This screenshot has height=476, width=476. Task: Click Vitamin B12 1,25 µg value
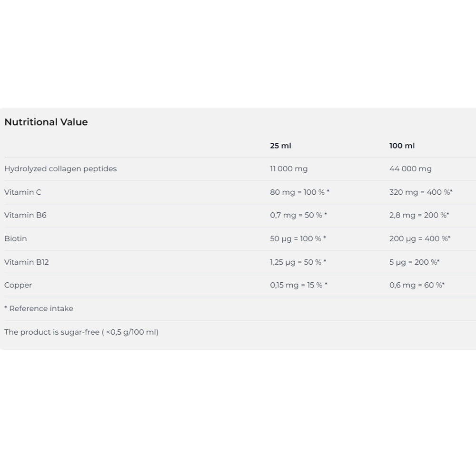(x=297, y=262)
